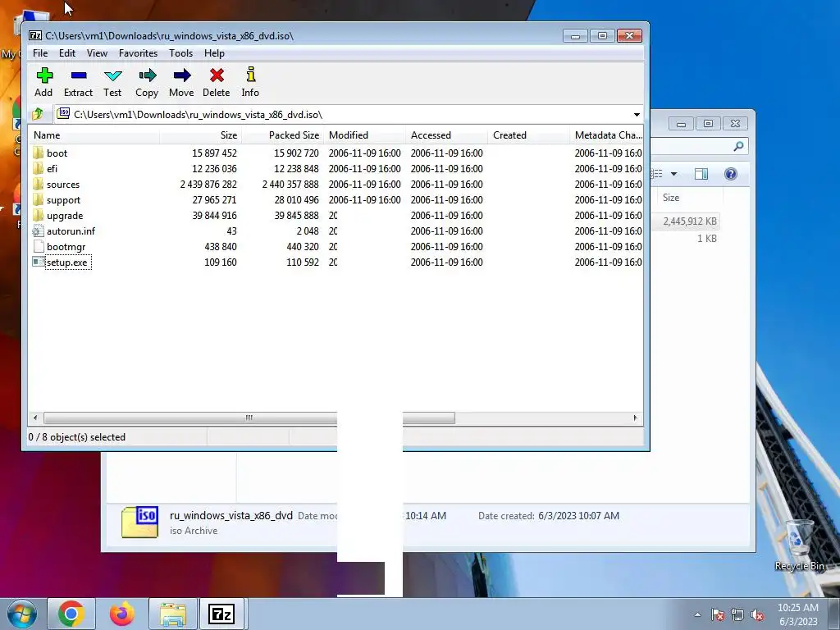Click the address path field

point(343,115)
